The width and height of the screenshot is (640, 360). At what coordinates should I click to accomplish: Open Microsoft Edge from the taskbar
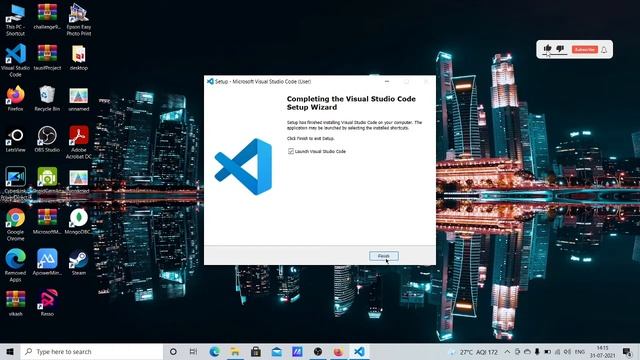[x=214, y=351]
